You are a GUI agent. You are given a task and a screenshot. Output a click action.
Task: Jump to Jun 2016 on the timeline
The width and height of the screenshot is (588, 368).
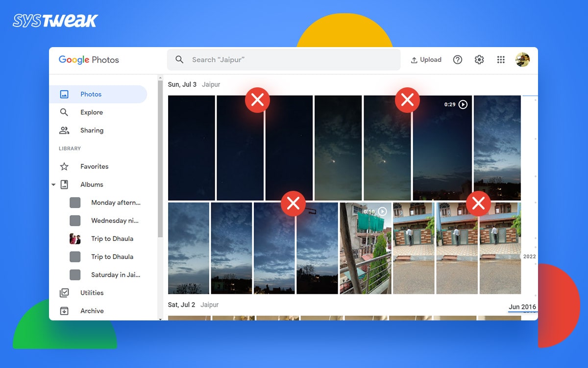tap(522, 306)
